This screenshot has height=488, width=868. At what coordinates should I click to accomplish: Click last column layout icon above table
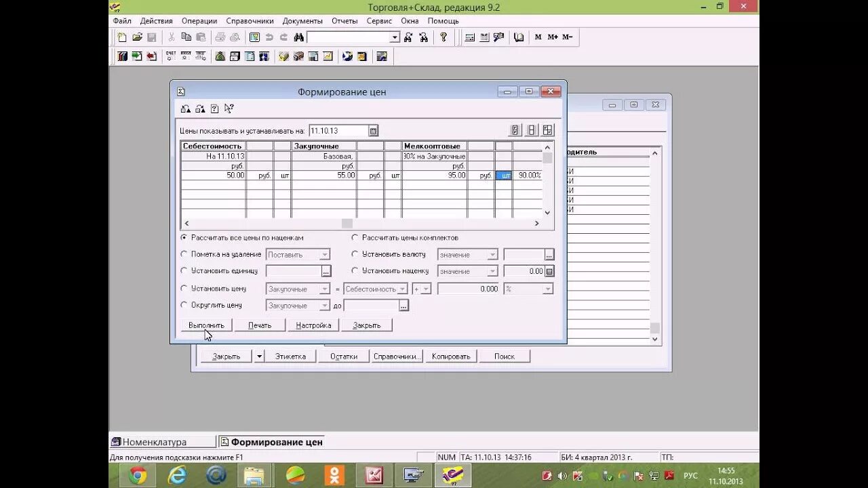[x=548, y=130]
